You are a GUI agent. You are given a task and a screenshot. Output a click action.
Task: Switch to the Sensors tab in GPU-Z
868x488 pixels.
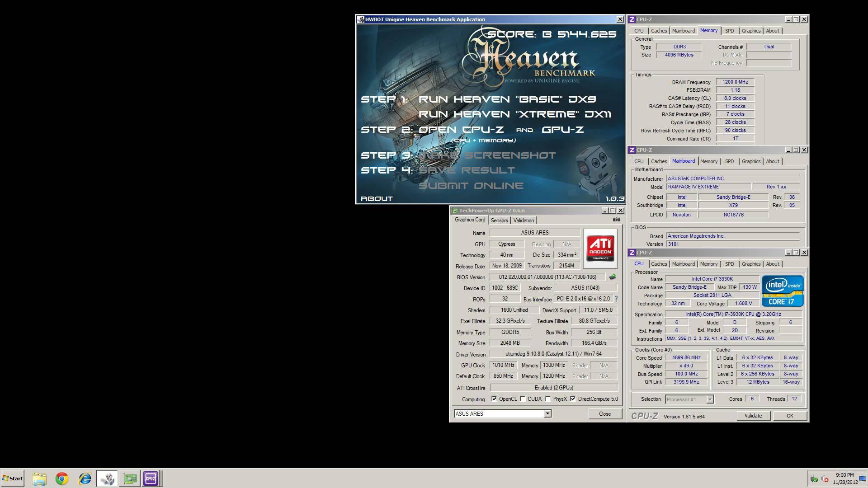coord(499,221)
